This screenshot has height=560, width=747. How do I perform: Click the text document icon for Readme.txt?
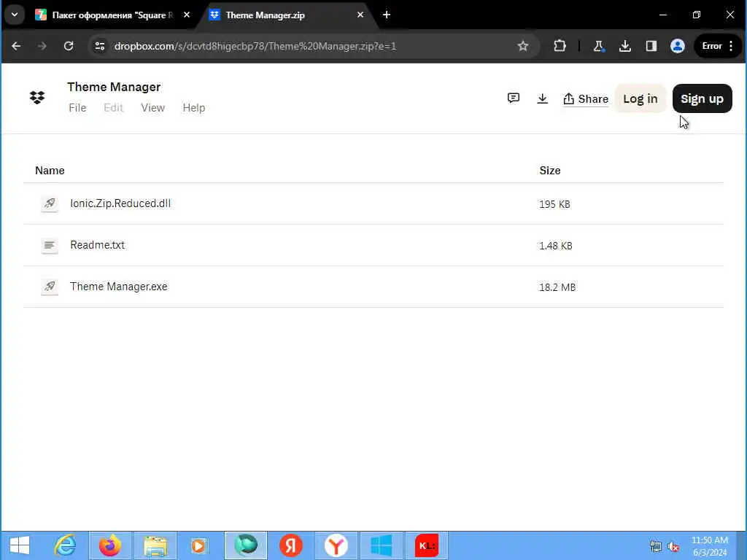tap(50, 245)
